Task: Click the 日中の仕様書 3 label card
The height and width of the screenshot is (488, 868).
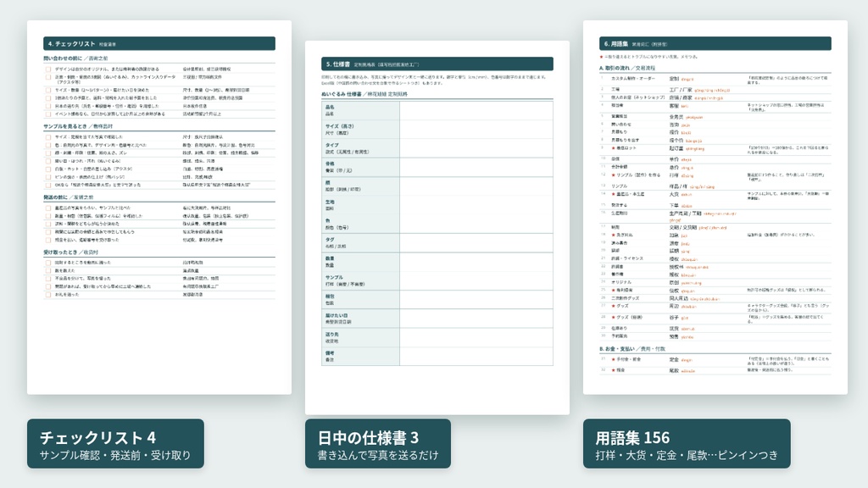Action: click(378, 444)
